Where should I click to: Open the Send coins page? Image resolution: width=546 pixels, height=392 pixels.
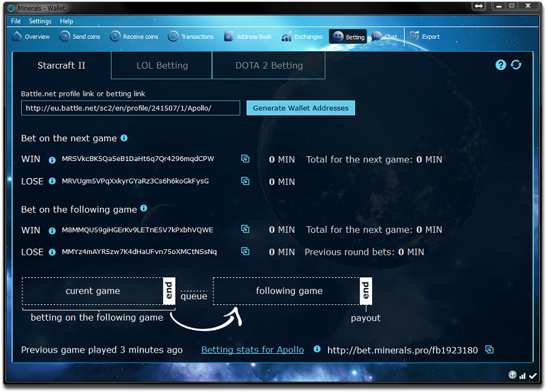tap(80, 37)
